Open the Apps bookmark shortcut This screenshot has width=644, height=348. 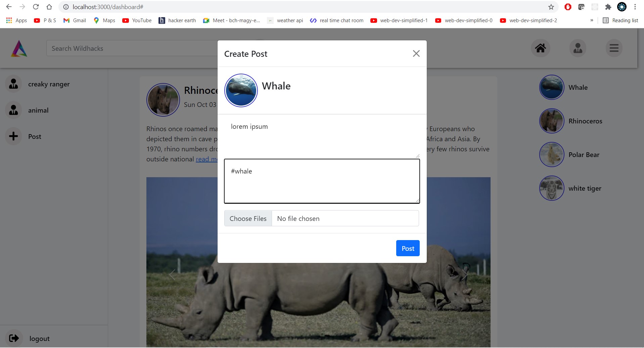[16, 21]
